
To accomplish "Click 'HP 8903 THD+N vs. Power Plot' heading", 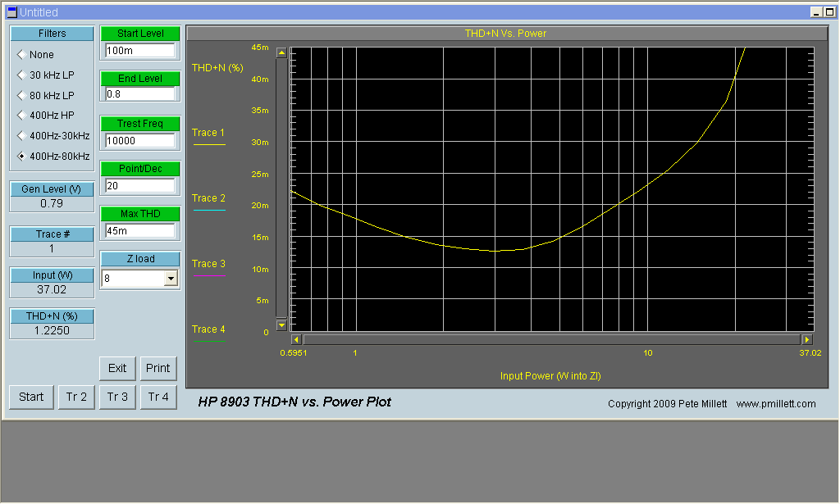I will click(x=294, y=402).
